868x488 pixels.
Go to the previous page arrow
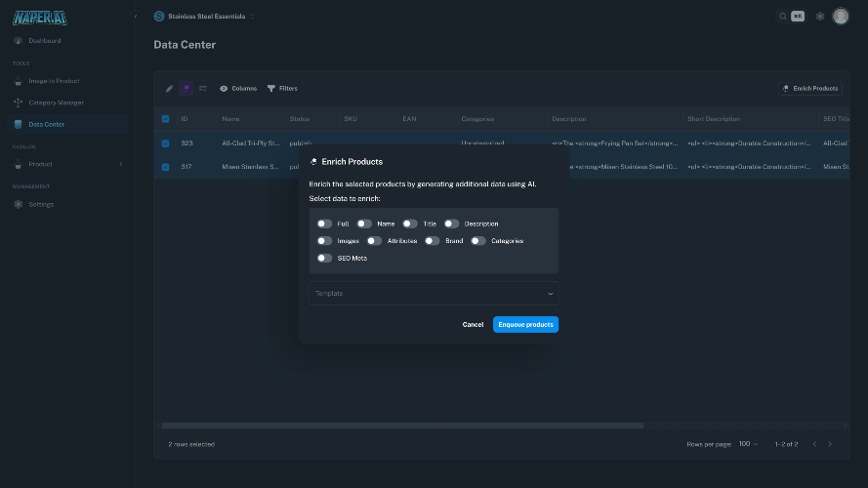(814, 444)
